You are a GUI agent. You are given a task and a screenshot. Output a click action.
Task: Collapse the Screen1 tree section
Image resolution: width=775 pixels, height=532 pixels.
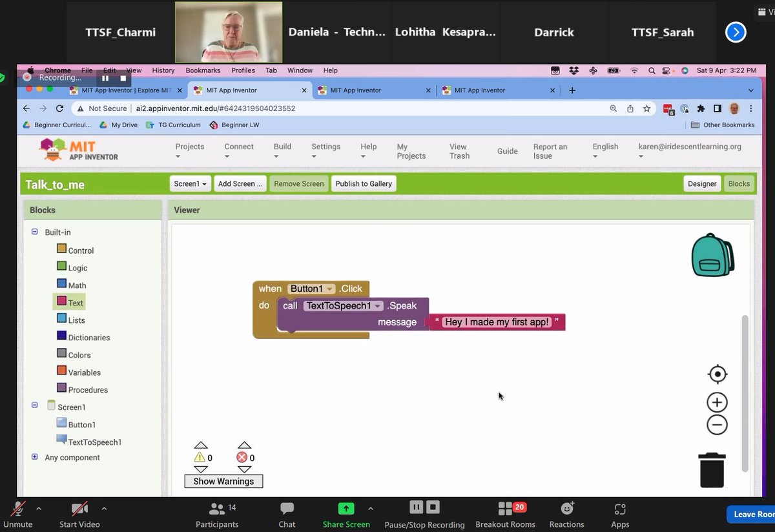point(35,405)
